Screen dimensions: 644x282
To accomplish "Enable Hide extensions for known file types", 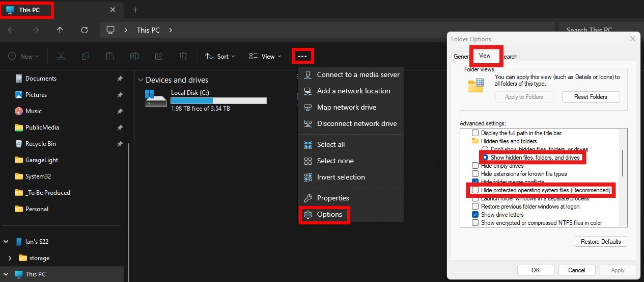I will click(475, 174).
